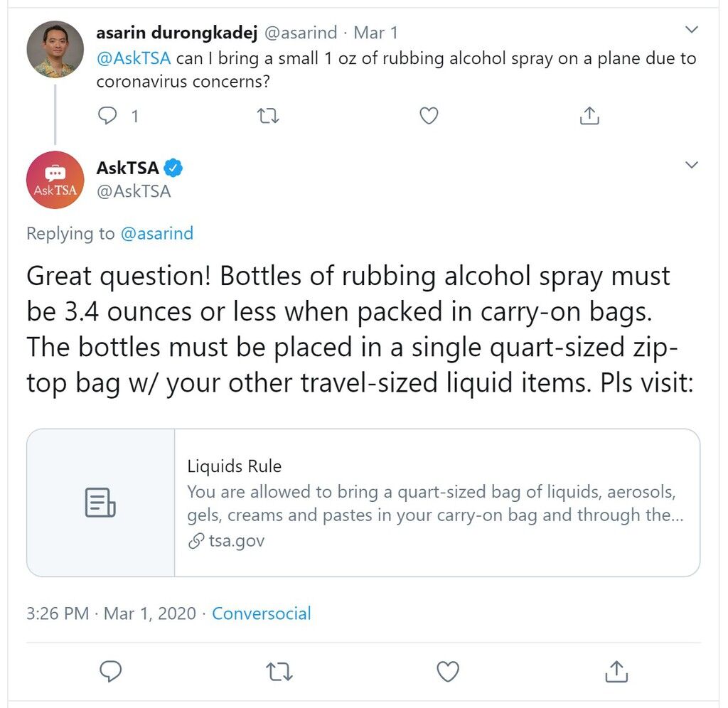
Task: Click the Conversocial source link
Action: [262, 613]
